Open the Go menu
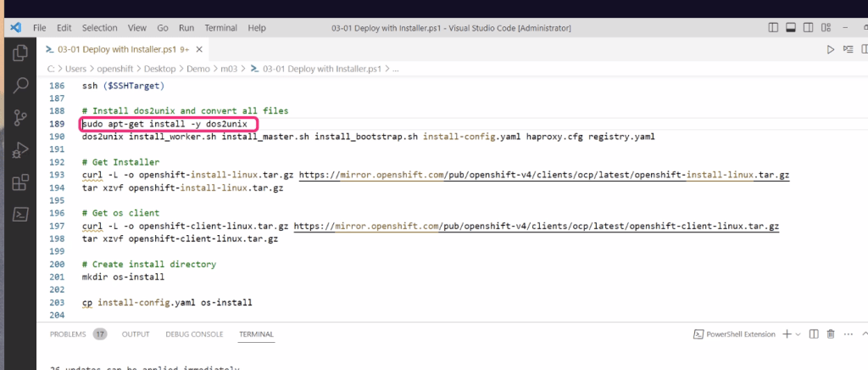This screenshot has height=370, width=868. (163, 28)
